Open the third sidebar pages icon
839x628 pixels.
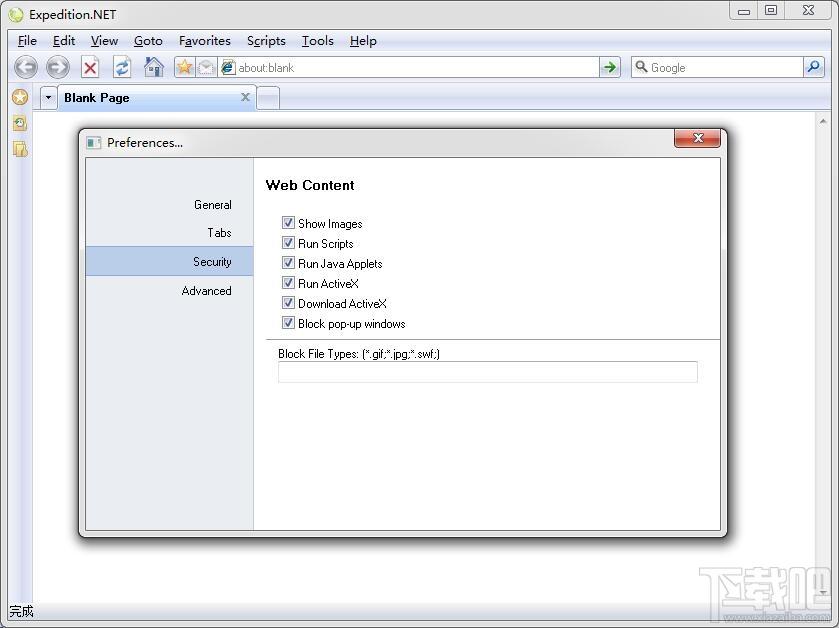(x=20, y=149)
